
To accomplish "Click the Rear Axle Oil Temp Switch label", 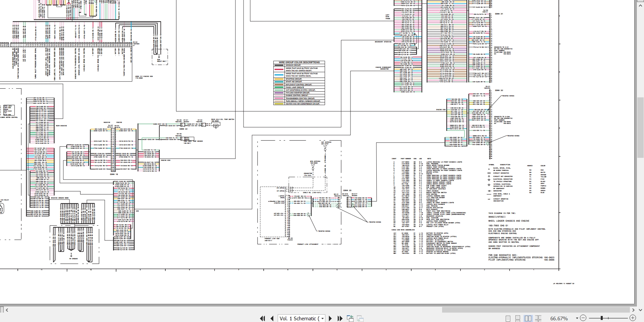I will [223, 119].
